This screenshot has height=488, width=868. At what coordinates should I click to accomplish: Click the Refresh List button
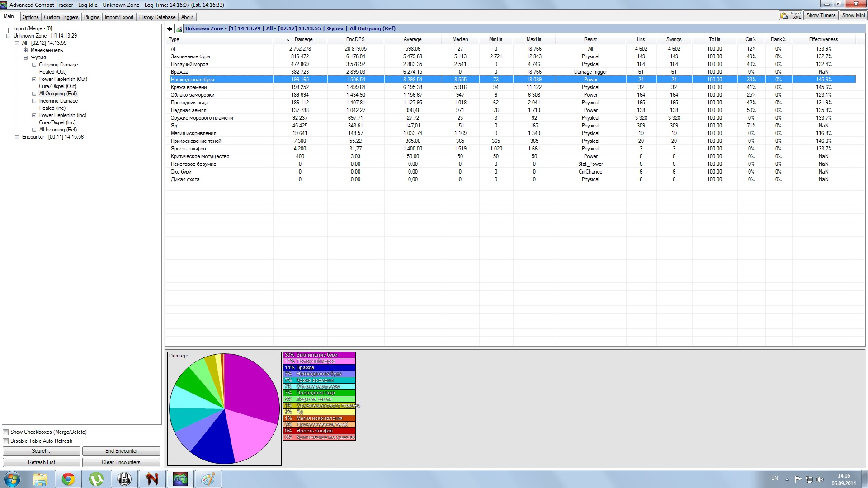coord(42,462)
